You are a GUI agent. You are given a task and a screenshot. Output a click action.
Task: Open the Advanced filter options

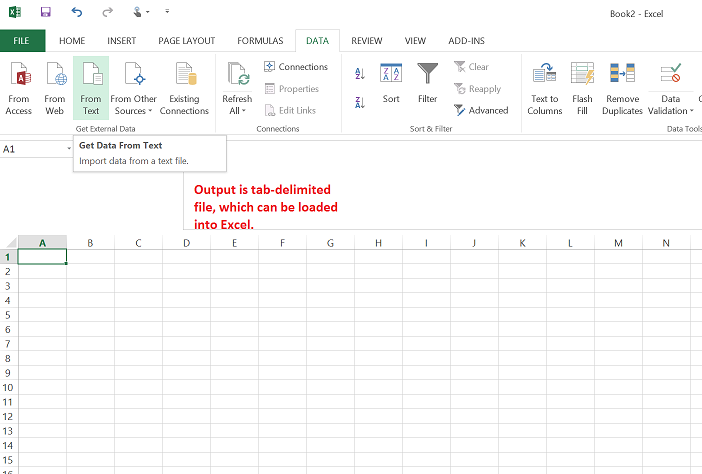481,110
